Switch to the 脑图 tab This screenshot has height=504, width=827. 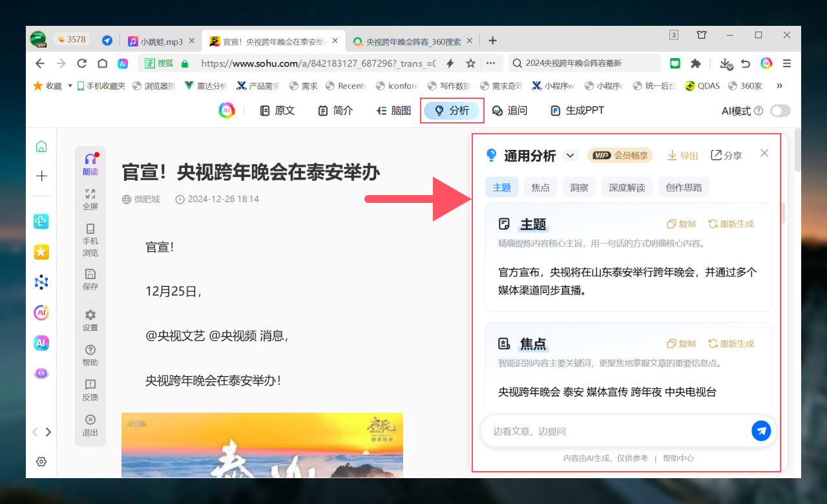pyautogui.click(x=393, y=110)
